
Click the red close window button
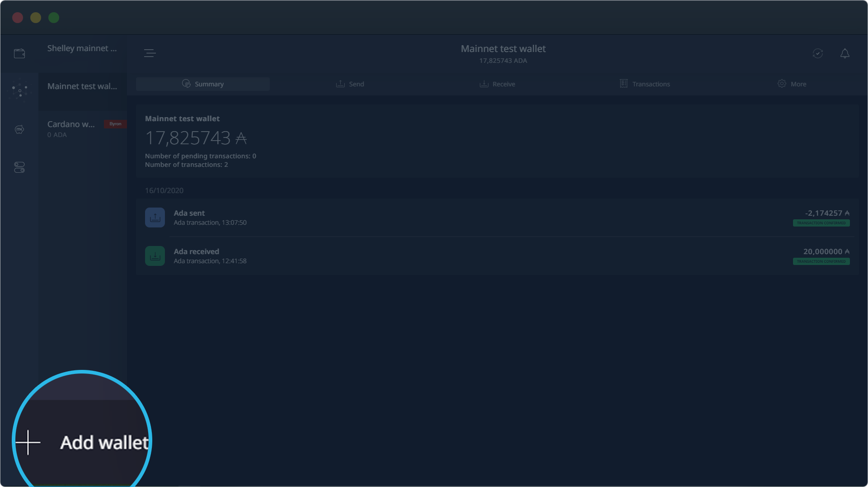click(18, 18)
